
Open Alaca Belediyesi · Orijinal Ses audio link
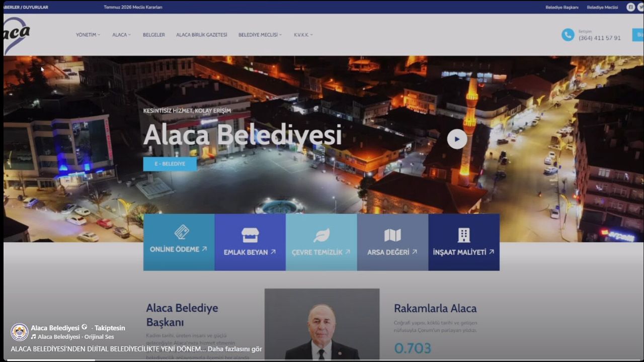coord(75,337)
